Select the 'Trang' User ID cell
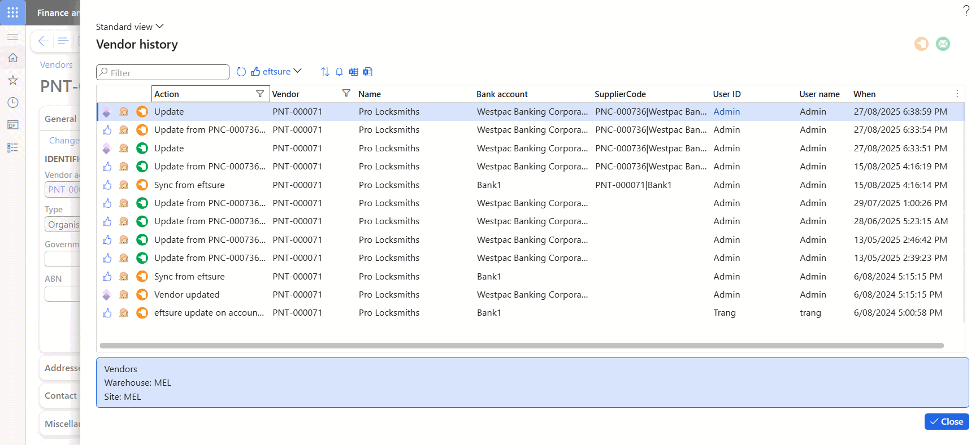The height and width of the screenshot is (445, 980). pyautogui.click(x=725, y=313)
